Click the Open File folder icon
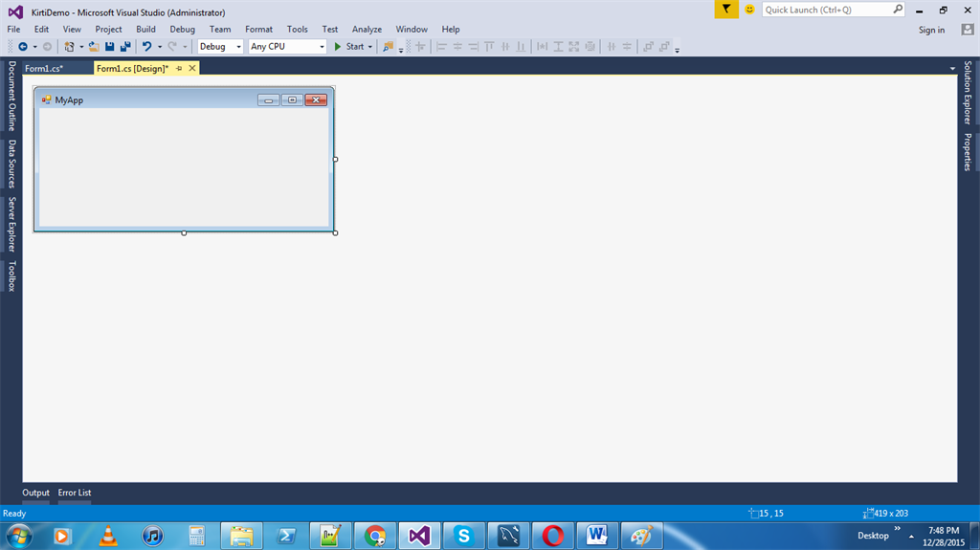This screenshot has width=980, height=550. click(94, 46)
